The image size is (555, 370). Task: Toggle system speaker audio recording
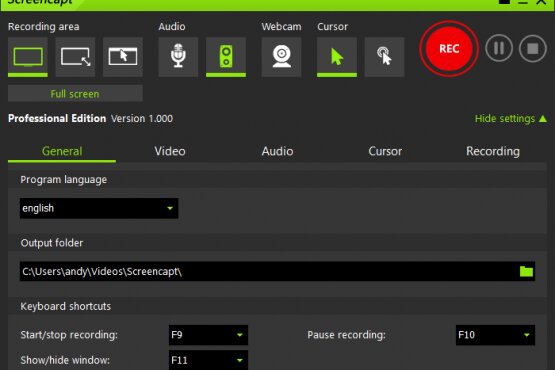(x=226, y=57)
